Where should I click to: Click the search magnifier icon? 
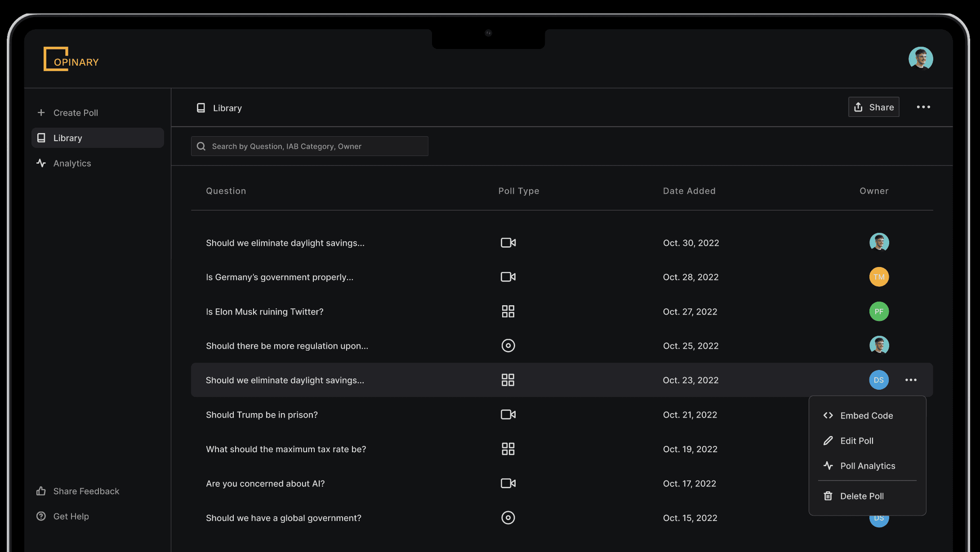point(201,147)
